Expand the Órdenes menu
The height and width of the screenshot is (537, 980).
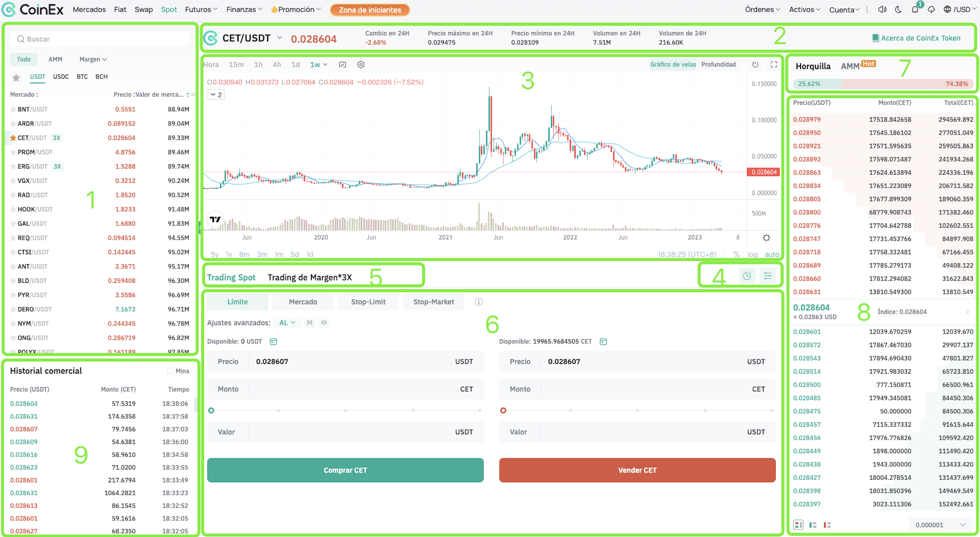pyautogui.click(x=763, y=10)
